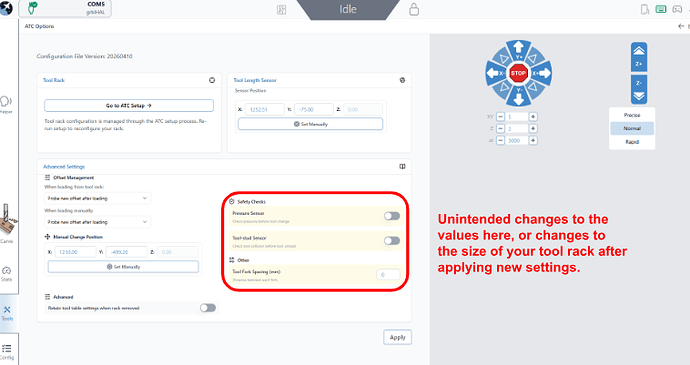Raise the spindle with Z+ button

639,57
